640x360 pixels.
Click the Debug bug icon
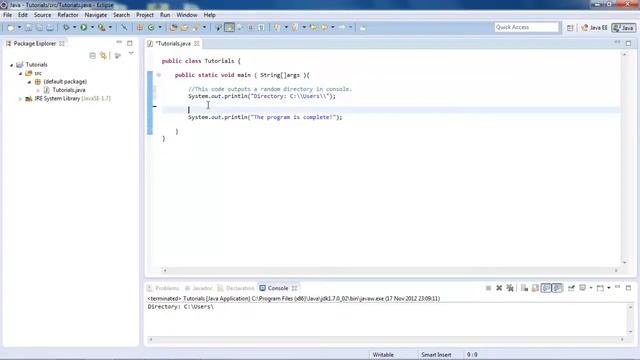[66, 27]
